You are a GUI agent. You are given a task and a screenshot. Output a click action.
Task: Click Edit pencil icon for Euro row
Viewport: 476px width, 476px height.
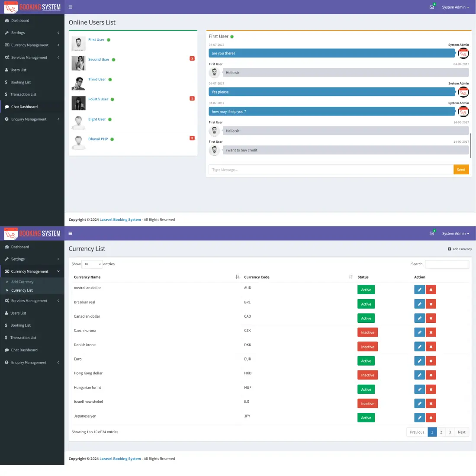(419, 361)
